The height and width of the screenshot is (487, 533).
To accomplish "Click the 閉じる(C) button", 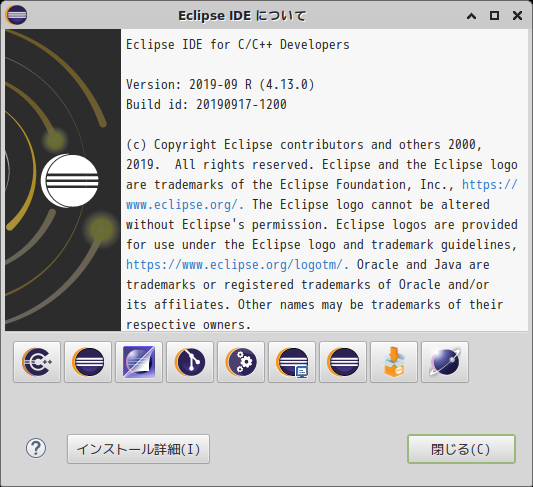I will (x=461, y=449).
